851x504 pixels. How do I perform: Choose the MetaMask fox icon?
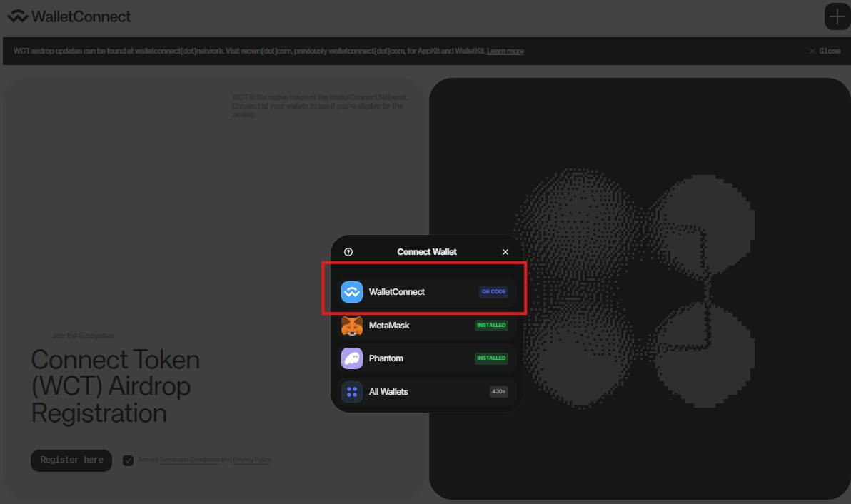(x=352, y=326)
